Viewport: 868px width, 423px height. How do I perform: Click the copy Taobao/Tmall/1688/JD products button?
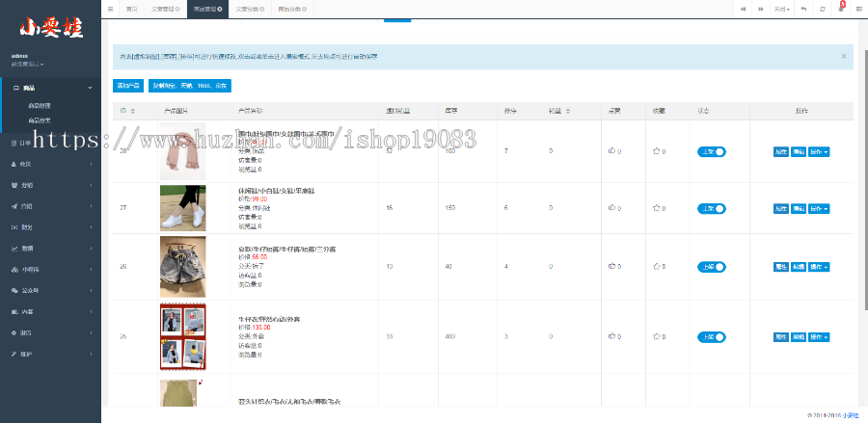190,86
